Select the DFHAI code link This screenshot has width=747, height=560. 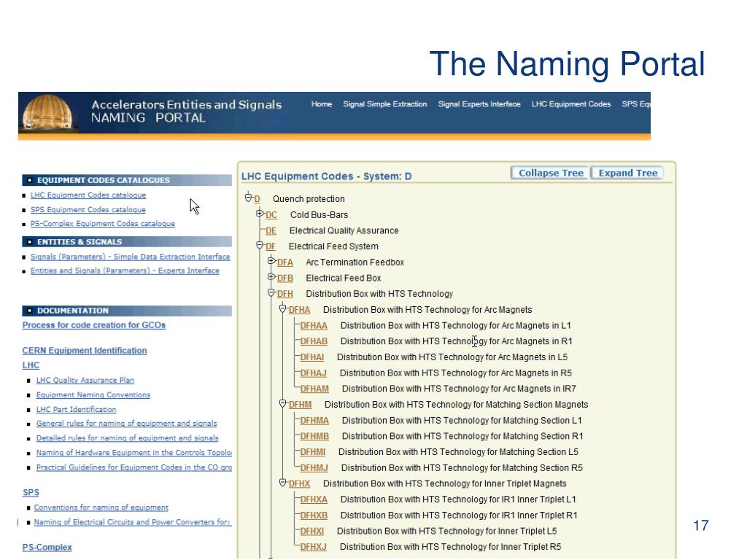point(312,357)
